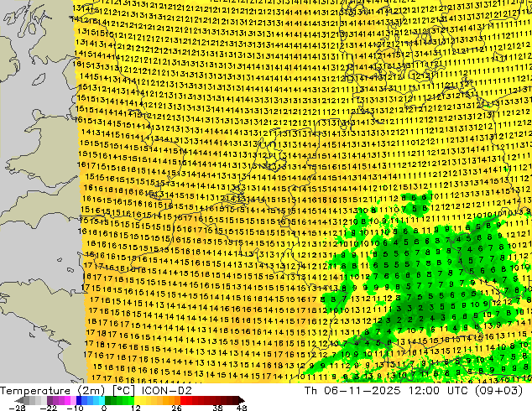The height and width of the screenshot is (411, 532).
Task: Click the 38 label under the color scale
Action: (x=218, y=408)
